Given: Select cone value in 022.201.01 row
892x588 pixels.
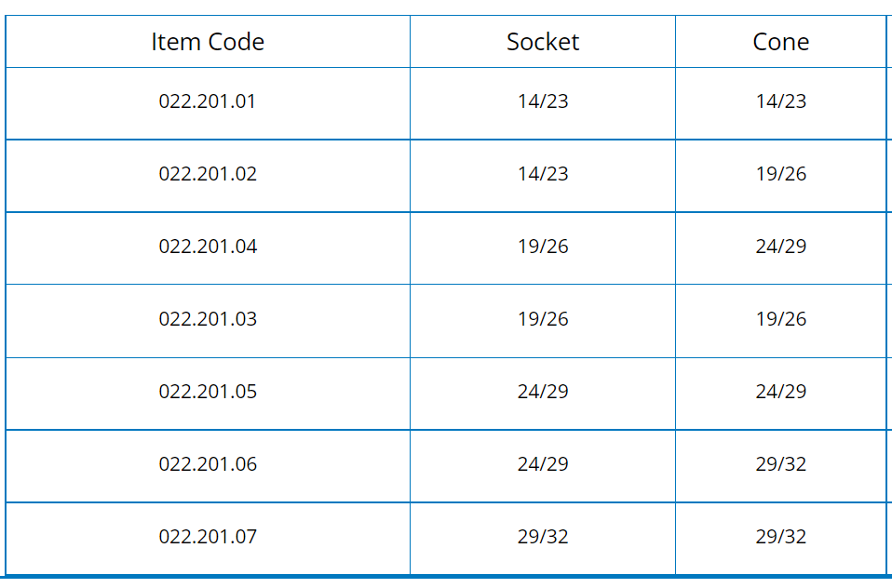Looking at the screenshot, I should click(x=780, y=101).
